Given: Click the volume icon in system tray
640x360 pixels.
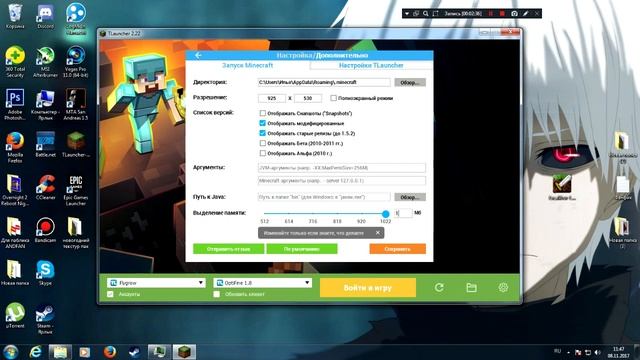Looking at the screenshot, I should click(x=598, y=352).
